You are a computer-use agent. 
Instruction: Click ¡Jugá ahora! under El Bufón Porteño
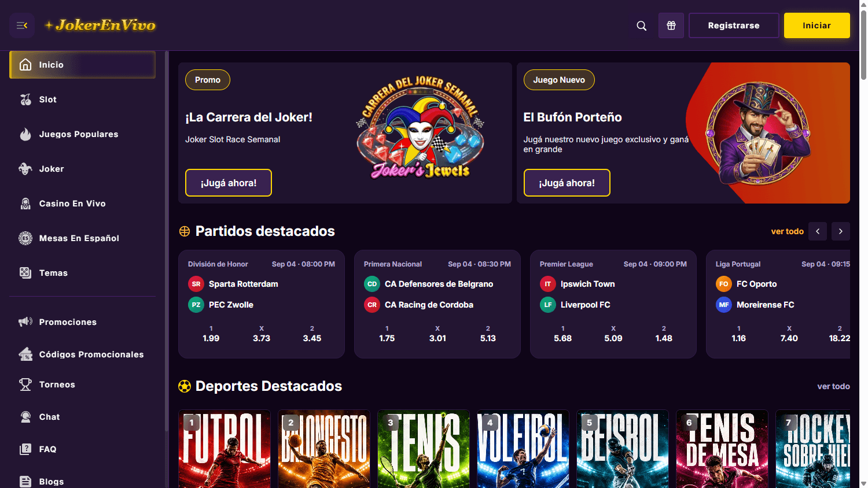coord(567,183)
